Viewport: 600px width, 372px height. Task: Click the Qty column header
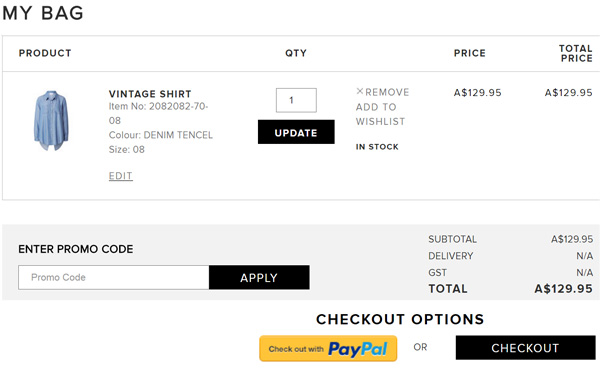(x=296, y=53)
